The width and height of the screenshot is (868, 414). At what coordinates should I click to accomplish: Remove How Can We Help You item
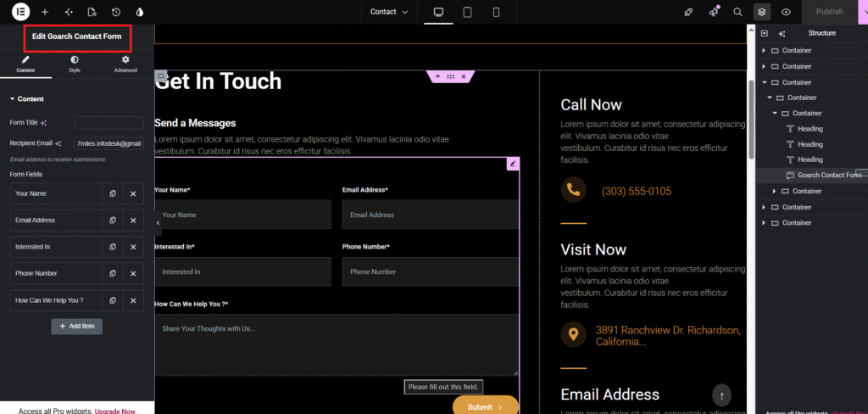point(133,300)
